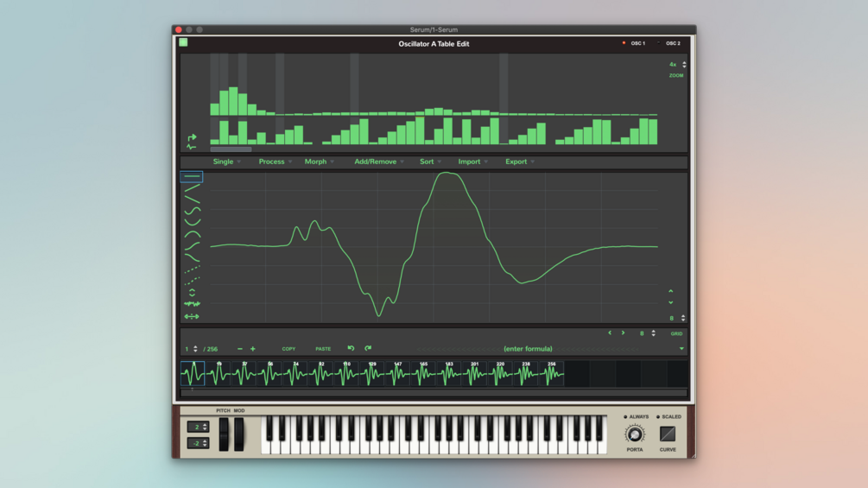The image size is (868, 488).
Task: Select the convex arch draw shape
Action: coord(192,234)
